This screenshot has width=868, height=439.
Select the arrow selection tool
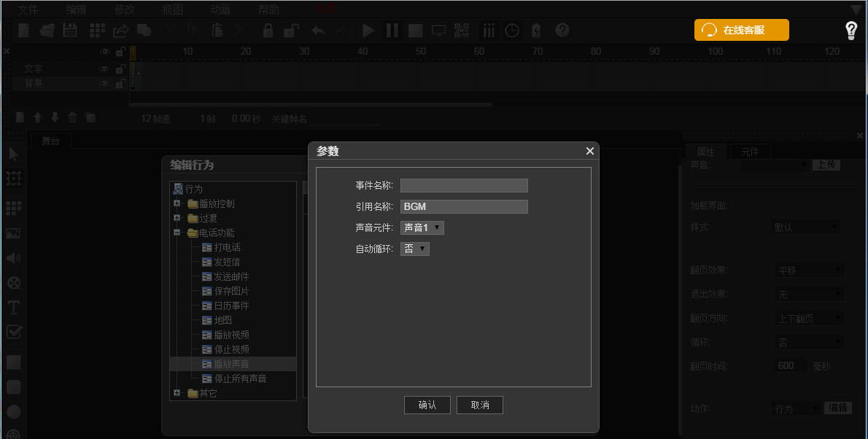click(12, 154)
